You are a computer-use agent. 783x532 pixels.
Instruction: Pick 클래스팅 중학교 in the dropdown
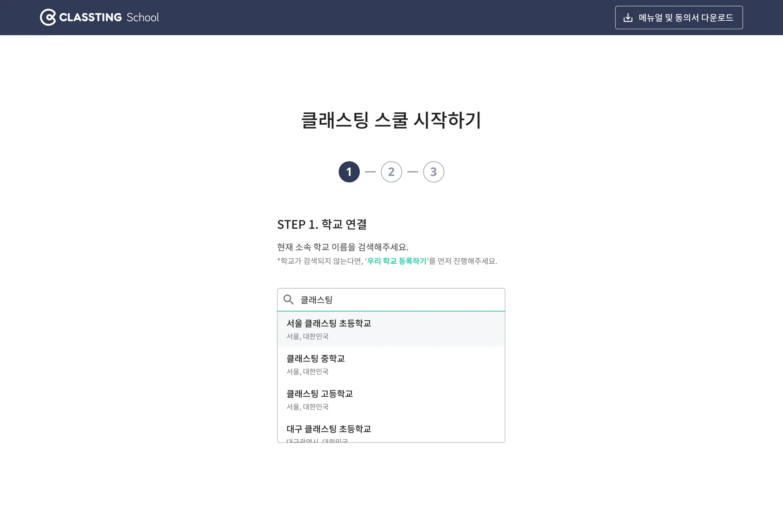pos(316,358)
